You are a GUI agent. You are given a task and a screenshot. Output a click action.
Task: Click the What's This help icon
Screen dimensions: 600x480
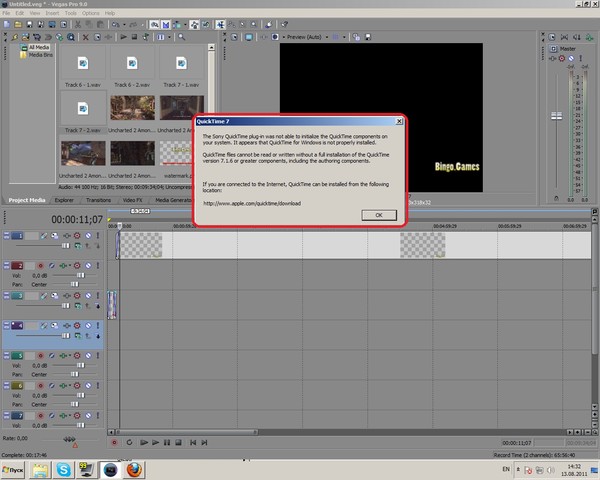(284, 24)
